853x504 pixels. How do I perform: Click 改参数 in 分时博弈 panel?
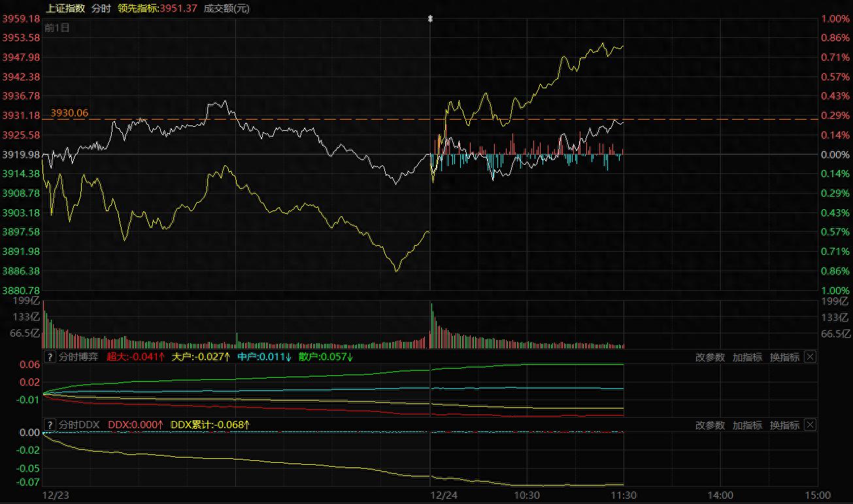point(710,358)
